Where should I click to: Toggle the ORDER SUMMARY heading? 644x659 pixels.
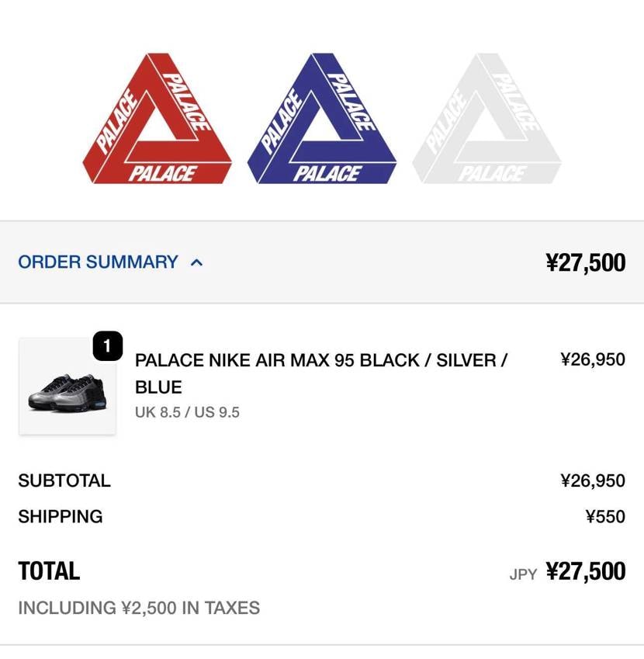[98, 262]
